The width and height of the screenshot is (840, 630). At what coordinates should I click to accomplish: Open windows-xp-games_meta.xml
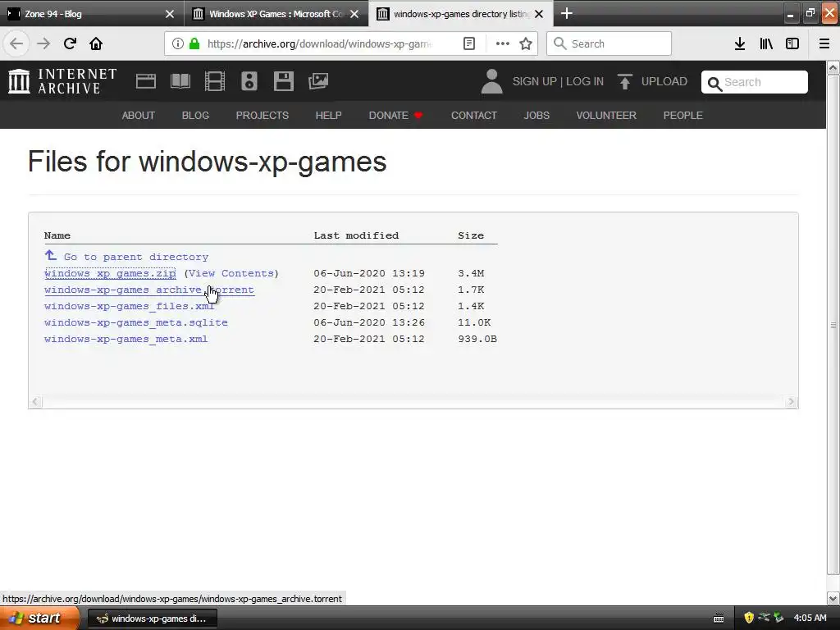click(126, 339)
